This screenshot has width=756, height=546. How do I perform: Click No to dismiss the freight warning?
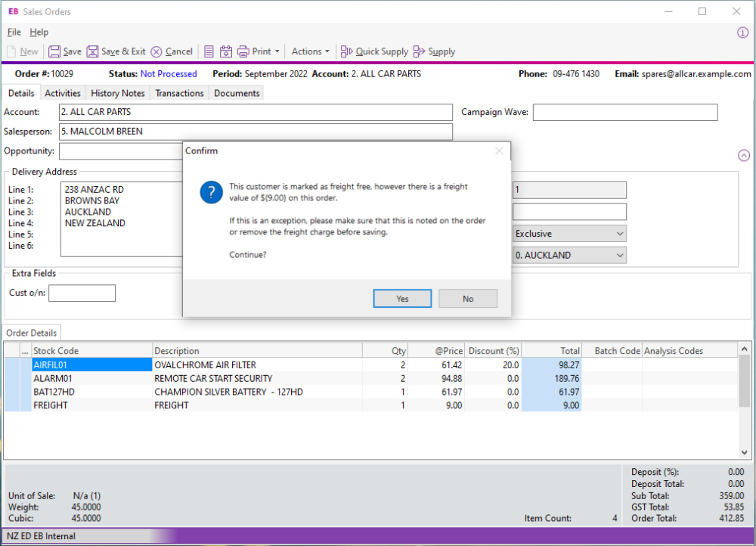point(467,298)
